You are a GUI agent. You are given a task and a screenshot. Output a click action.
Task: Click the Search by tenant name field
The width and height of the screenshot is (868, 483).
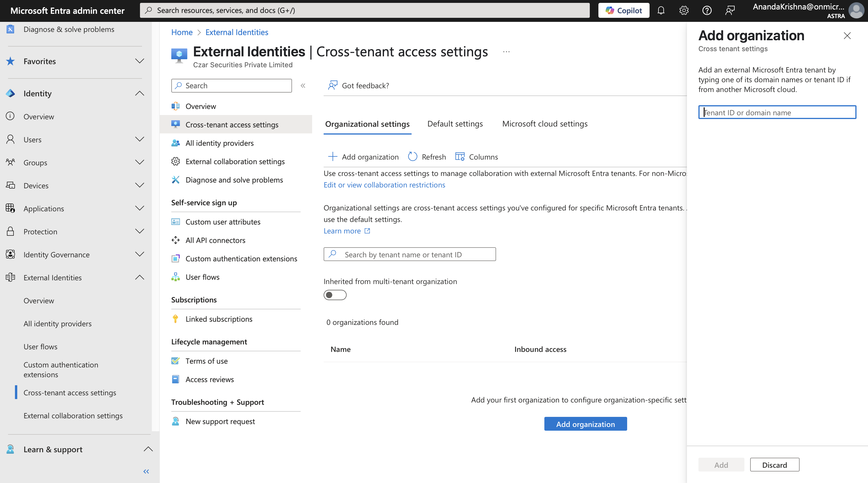point(410,254)
